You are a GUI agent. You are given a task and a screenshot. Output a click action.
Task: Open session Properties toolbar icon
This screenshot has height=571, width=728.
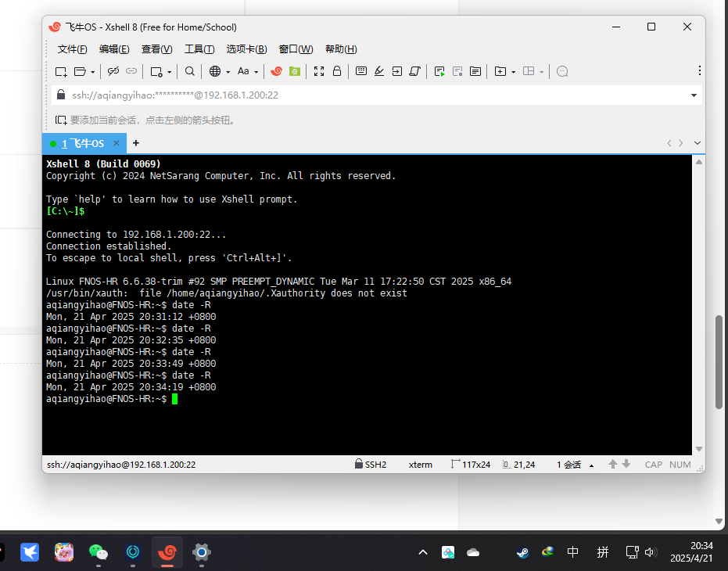point(156,71)
